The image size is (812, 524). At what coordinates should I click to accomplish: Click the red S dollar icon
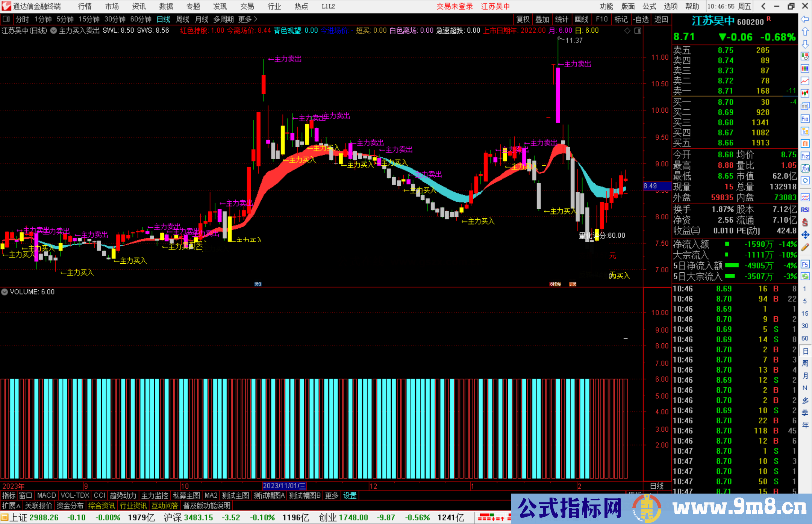tap(805, 222)
